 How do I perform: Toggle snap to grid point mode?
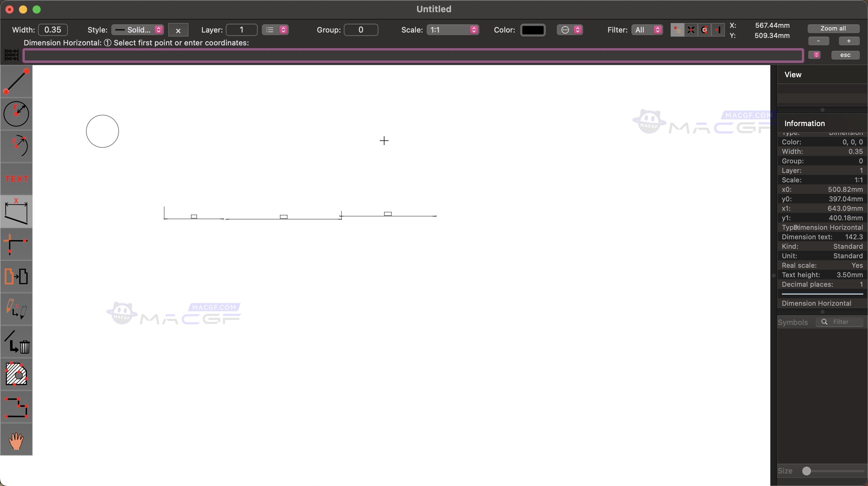coord(677,30)
